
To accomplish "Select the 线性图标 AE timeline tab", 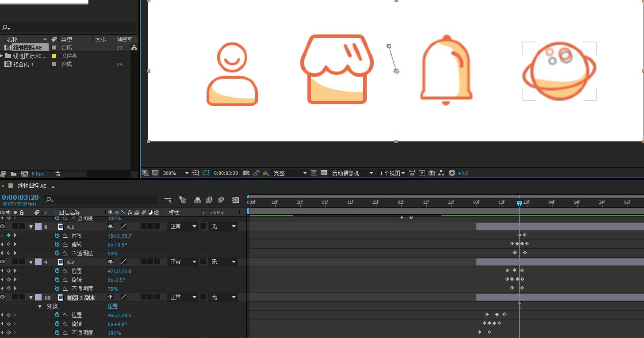I will [32, 186].
